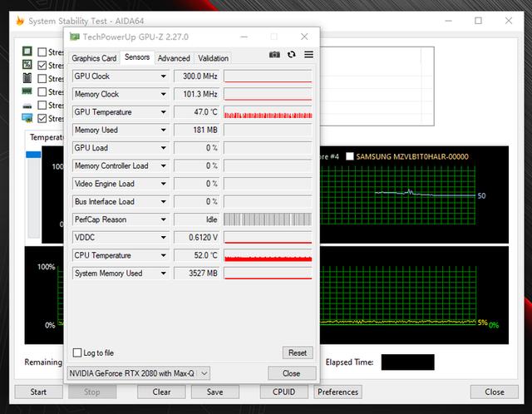Open the Validation tab

click(213, 58)
